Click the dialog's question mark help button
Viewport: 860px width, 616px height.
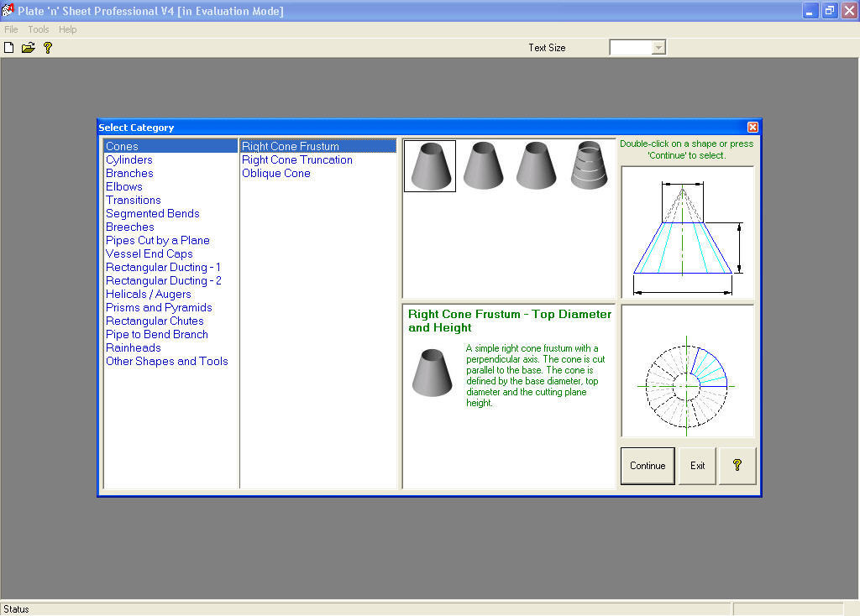[737, 466]
